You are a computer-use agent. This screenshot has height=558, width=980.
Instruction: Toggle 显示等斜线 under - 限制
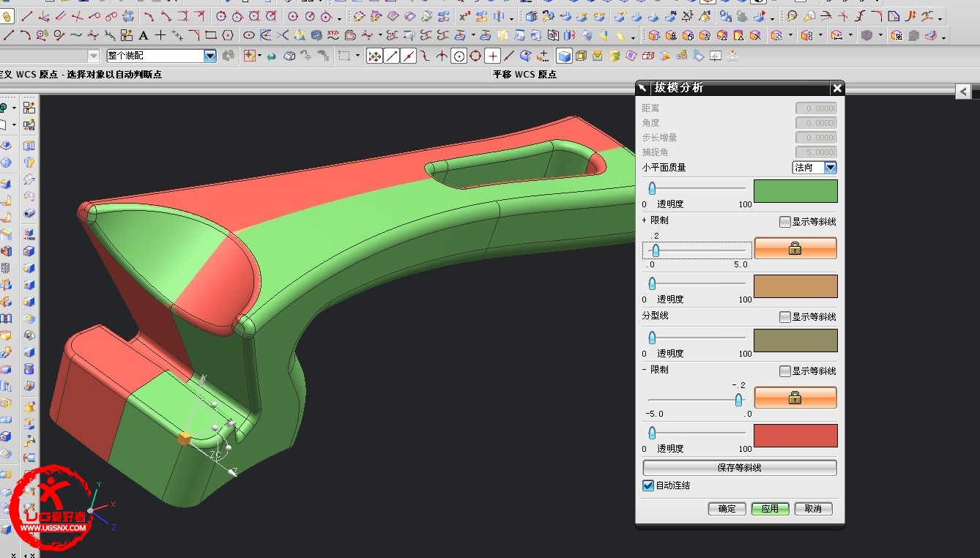click(x=785, y=371)
